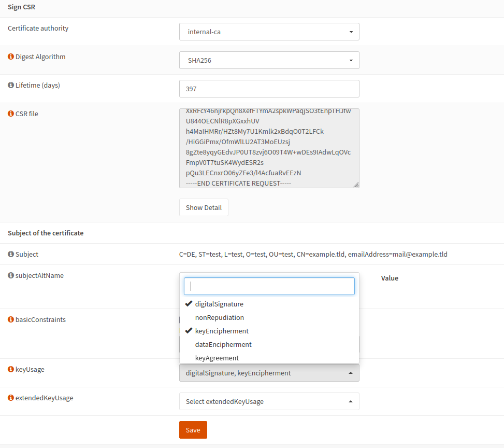Uncheck digitalSignature in the keyUsage list
Viewport: 504px width, 448px height.
coord(218,304)
